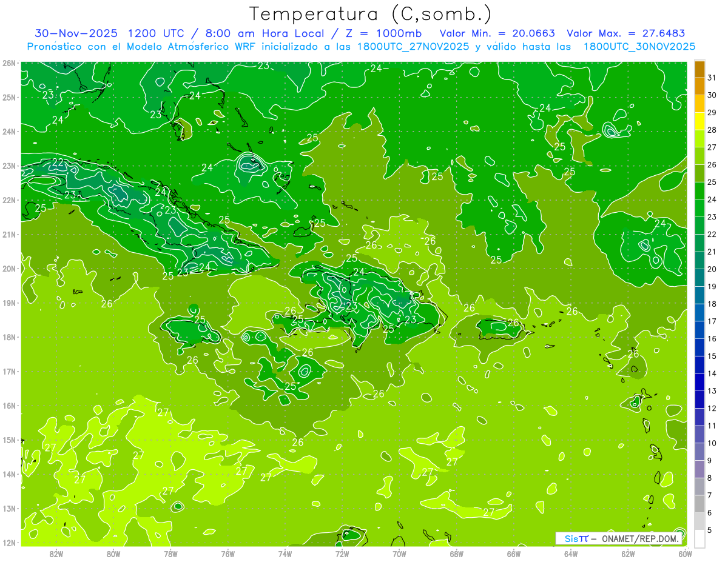
Task: Click the 80W longitude axis label
Action: tap(113, 553)
